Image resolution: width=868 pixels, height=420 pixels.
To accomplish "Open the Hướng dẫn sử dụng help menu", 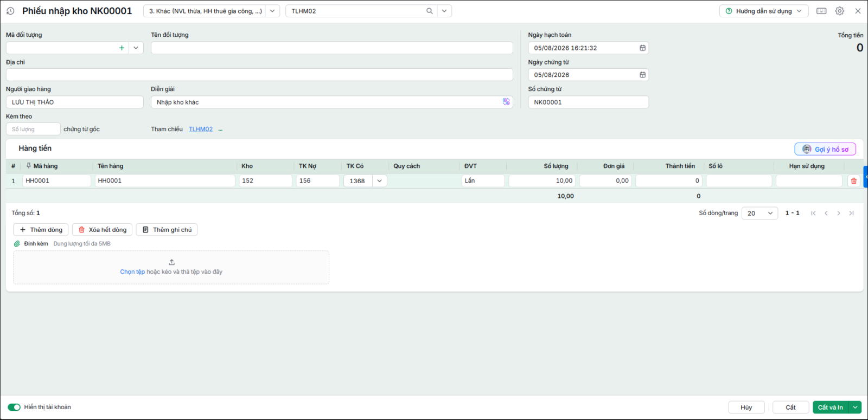I will tap(764, 11).
